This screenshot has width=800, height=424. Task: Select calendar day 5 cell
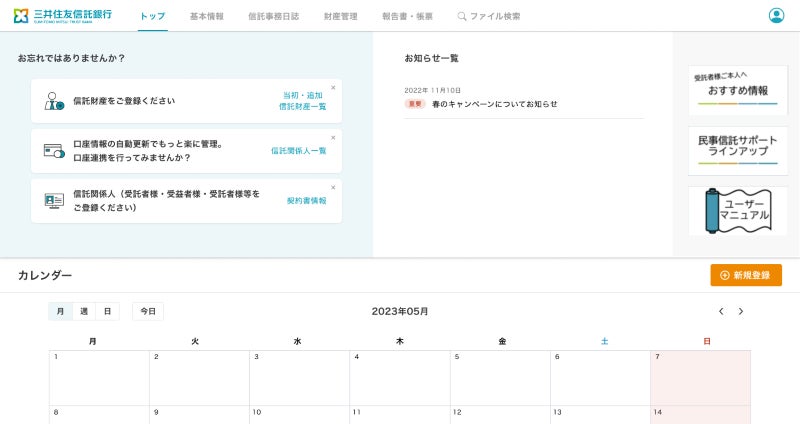tap(500, 378)
